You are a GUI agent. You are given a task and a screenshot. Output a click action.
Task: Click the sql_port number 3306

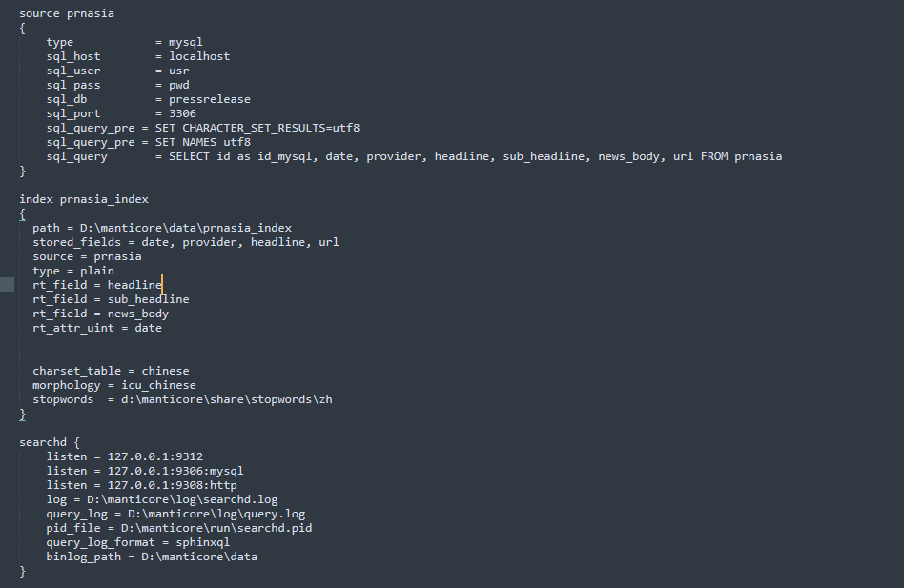[x=182, y=113]
